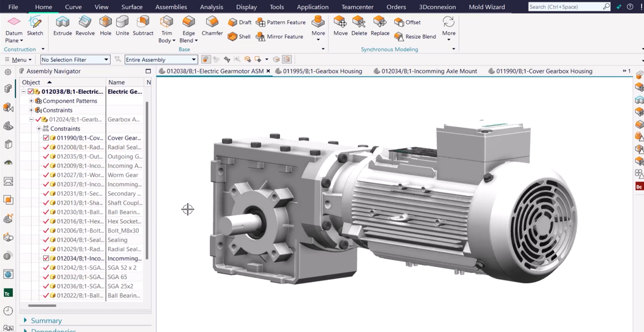Click the Mirror Feature icon
The height and width of the screenshot is (332, 644).
coord(260,37)
